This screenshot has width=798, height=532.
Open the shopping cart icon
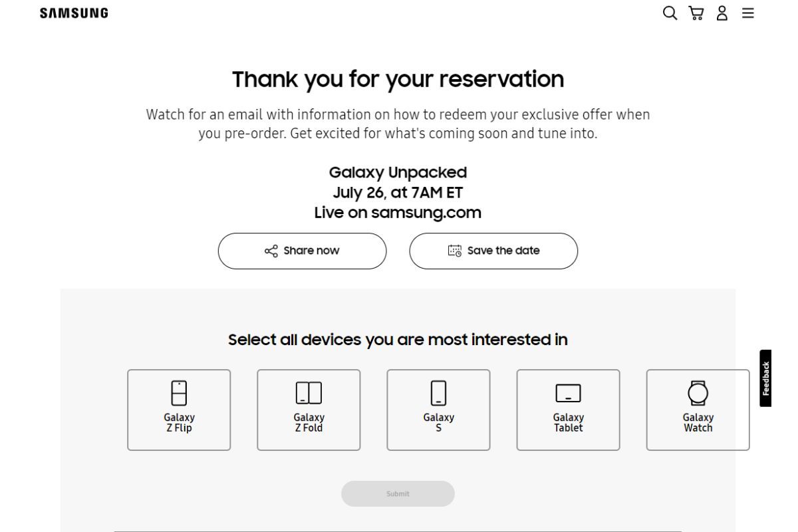tap(696, 13)
